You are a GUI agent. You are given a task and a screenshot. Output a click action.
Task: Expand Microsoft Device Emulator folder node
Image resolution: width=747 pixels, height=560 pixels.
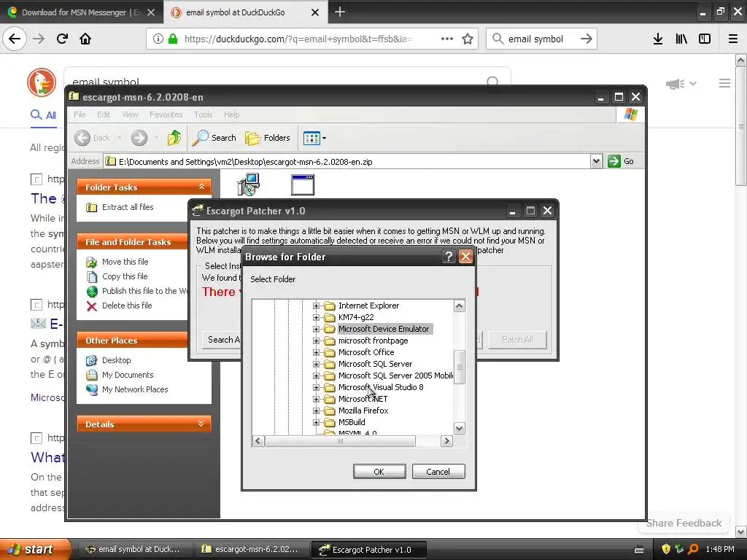point(316,329)
